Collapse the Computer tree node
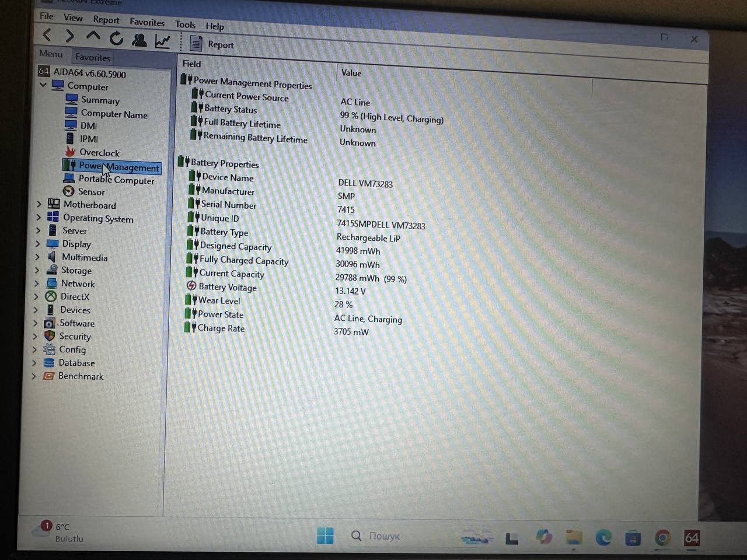The width and height of the screenshot is (747, 560). tap(43, 85)
